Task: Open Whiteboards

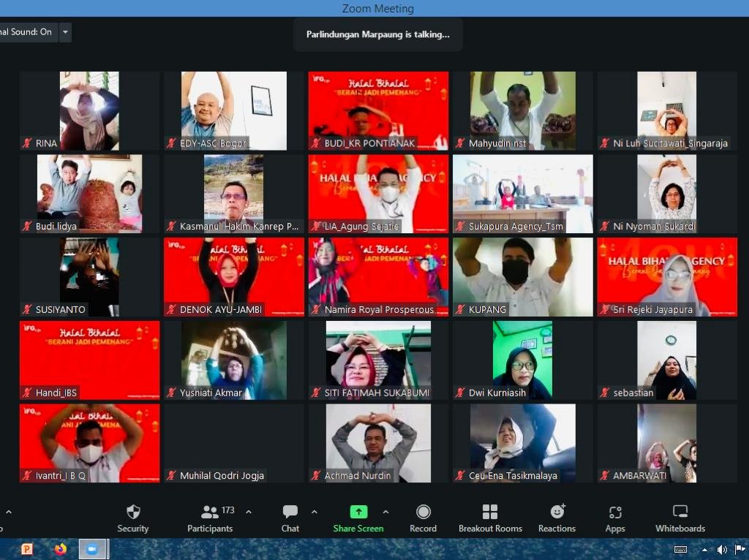Action: [680, 519]
